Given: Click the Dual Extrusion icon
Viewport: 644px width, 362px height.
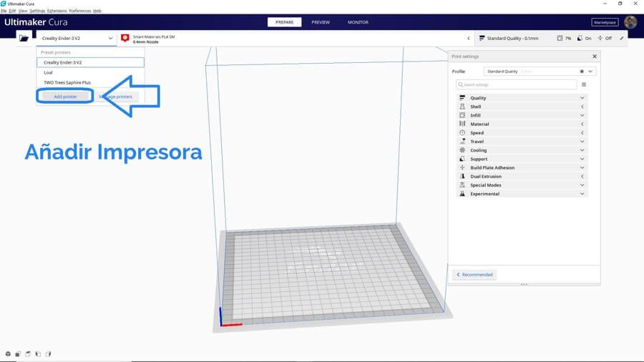Looking at the screenshot, I should click(x=462, y=176).
